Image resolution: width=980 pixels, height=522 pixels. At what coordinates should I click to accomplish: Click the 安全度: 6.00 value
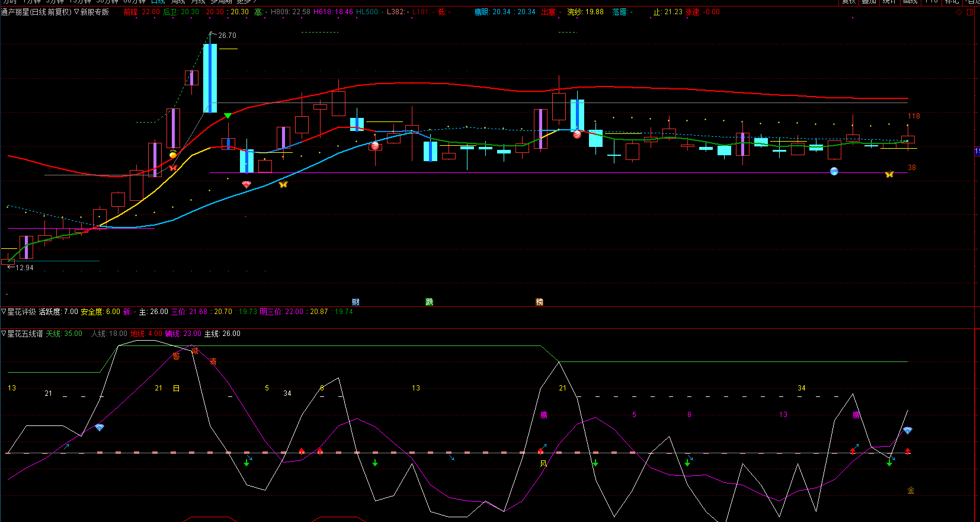click(100, 312)
